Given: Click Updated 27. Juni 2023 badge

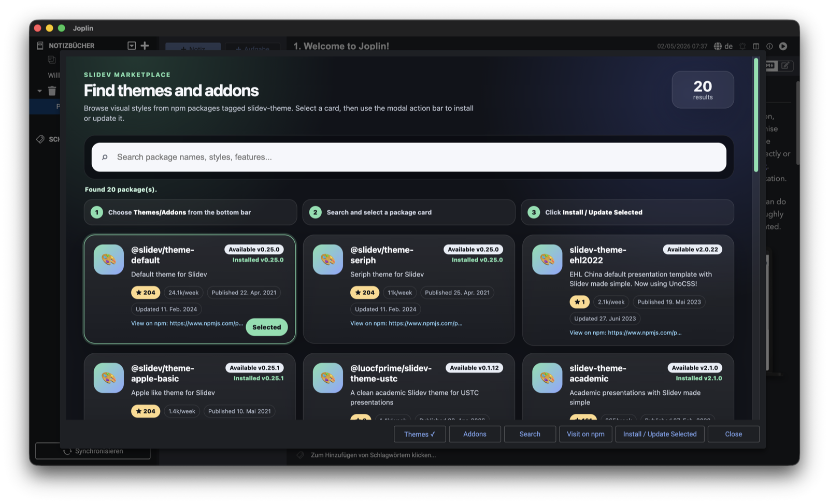Looking at the screenshot, I should pyautogui.click(x=605, y=319).
